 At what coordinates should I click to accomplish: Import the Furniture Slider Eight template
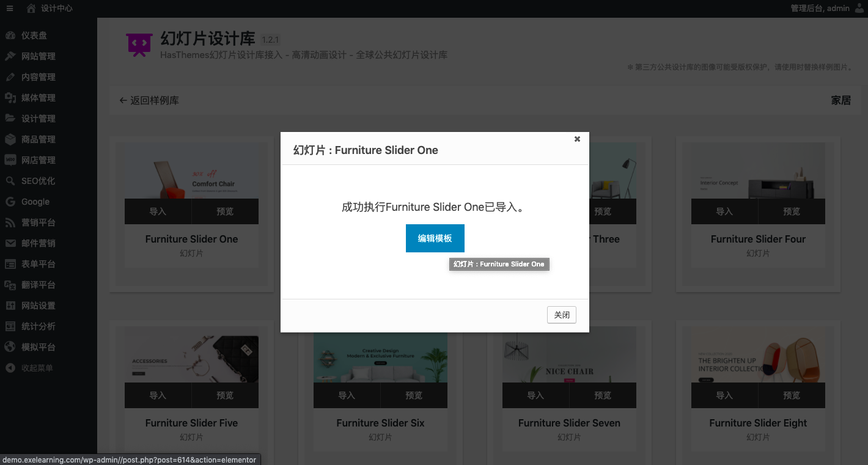pos(724,395)
